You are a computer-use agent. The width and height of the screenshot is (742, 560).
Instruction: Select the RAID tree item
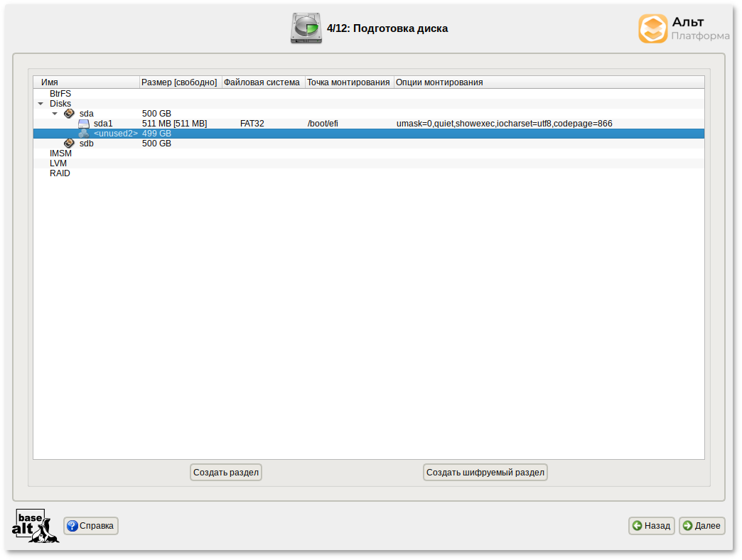[60, 173]
